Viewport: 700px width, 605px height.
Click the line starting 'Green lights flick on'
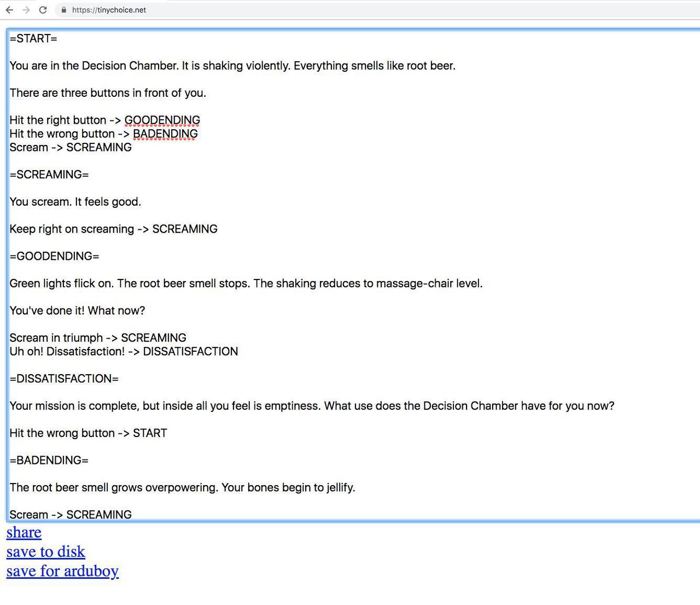[x=246, y=283]
